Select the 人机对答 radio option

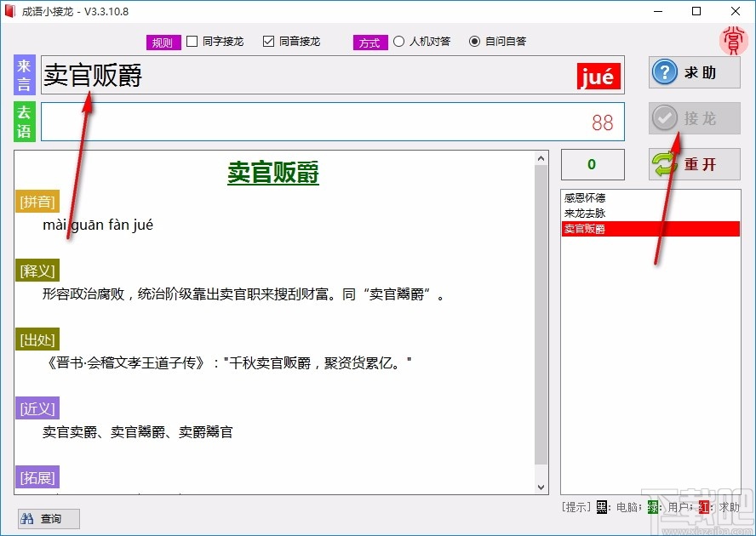click(x=398, y=41)
